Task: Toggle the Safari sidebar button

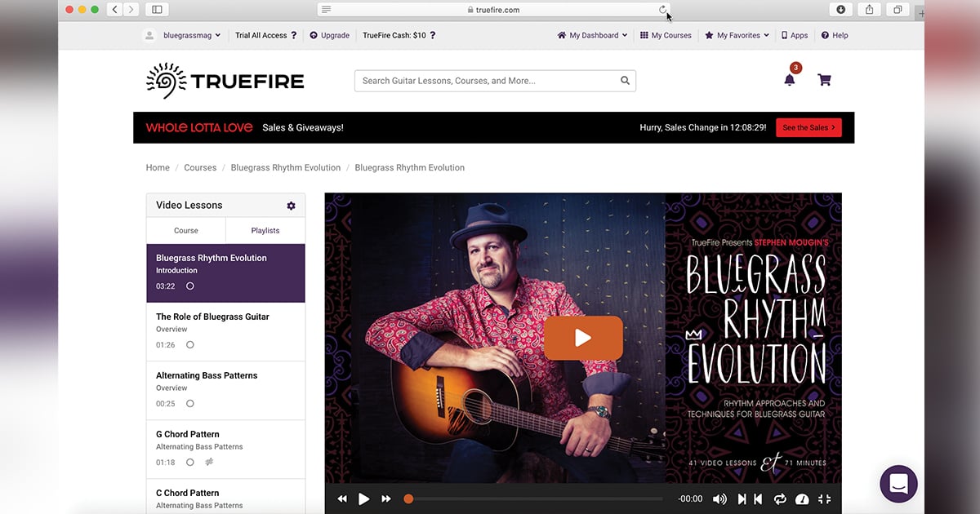Action: click(x=157, y=10)
